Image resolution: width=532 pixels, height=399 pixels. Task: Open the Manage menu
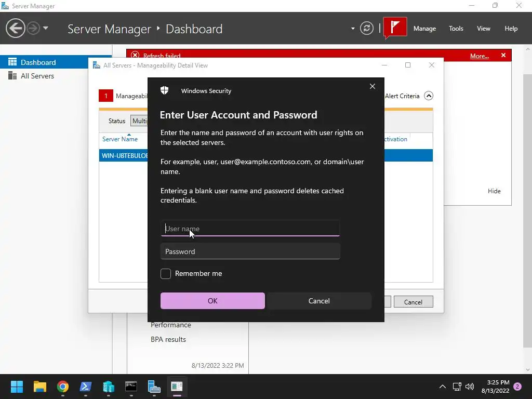coord(424,29)
